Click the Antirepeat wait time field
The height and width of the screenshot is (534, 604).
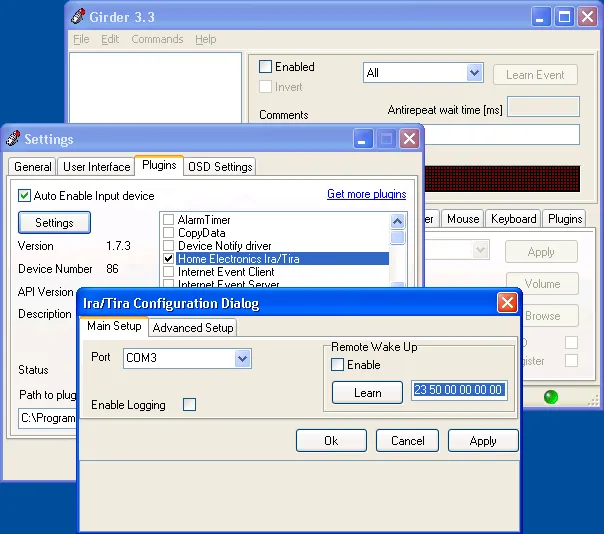(x=543, y=106)
